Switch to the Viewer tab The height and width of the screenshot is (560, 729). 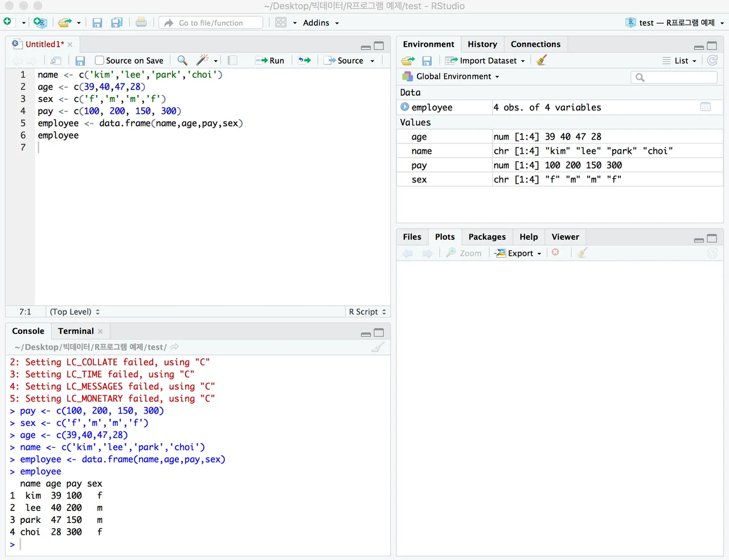tap(565, 236)
